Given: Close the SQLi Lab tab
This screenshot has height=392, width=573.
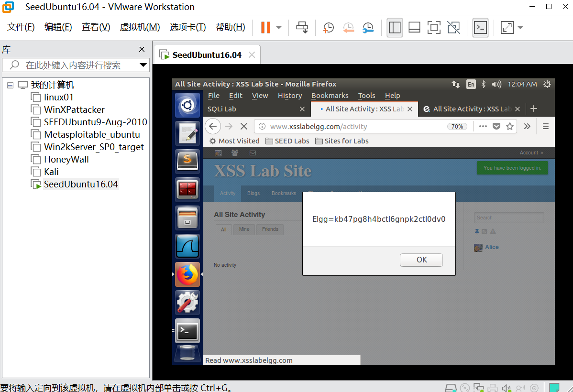Looking at the screenshot, I should click(x=302, y=109).
